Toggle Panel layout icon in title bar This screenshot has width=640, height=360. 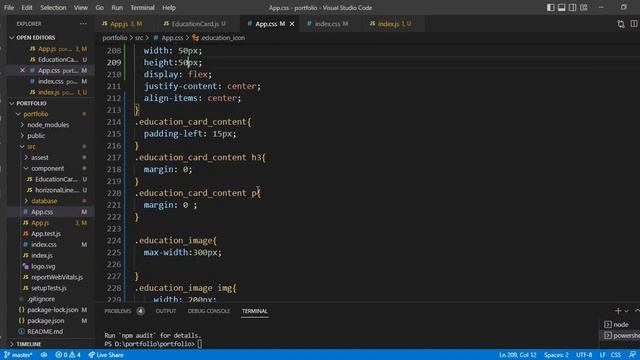click(562, 7)
